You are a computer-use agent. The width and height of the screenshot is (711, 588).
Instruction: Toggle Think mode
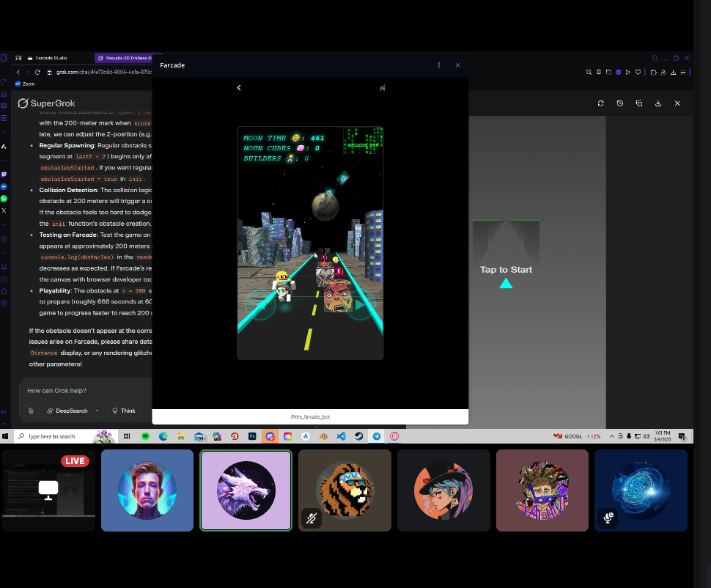pos(124,411)
